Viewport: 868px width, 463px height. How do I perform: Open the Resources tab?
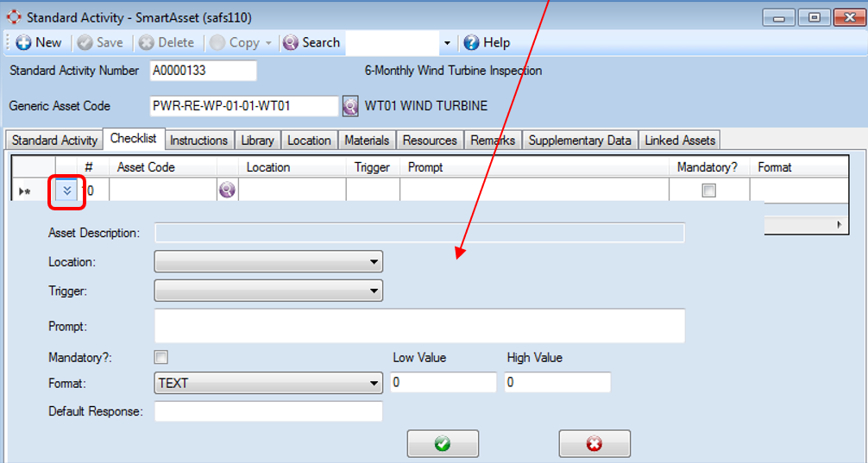pos(430,141)
